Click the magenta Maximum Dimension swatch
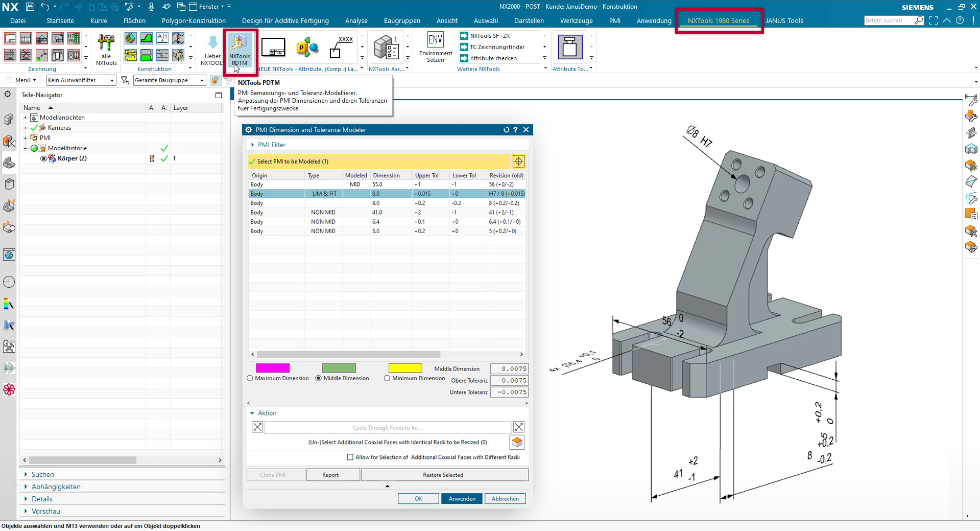Image resolution: width=980 pixels, height=531 pixels. 273,368
